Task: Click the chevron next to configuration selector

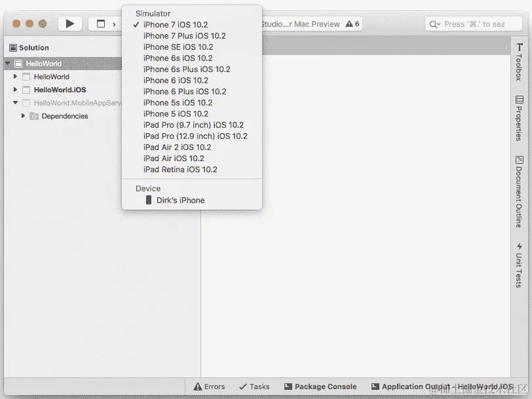Action: click(x=115, y=24)
